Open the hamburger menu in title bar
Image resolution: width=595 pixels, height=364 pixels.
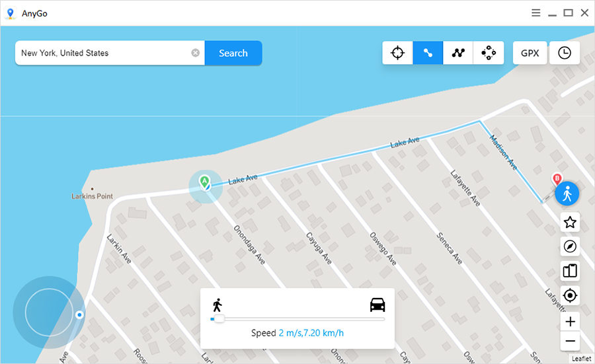[x=535, y=13]
